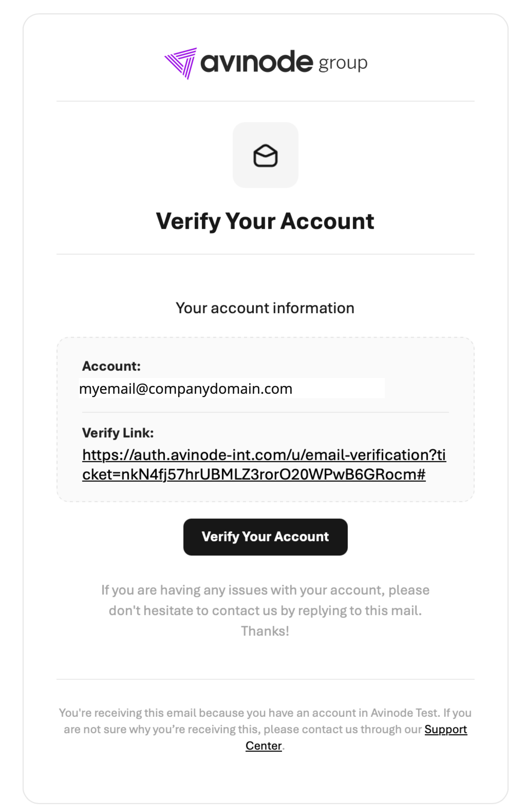Click the divider line below the logo
526x812 pixels.
pyautogui.click(x=265, y=101)
